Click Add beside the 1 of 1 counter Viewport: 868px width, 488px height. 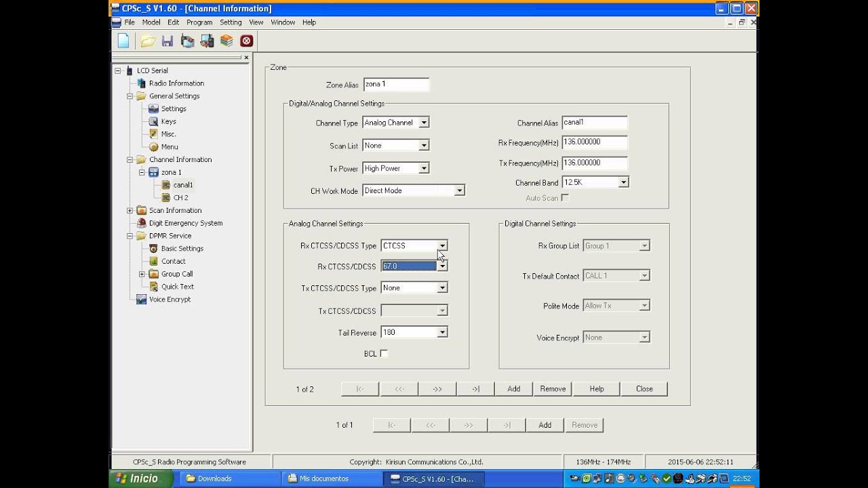tap(545, 425)
